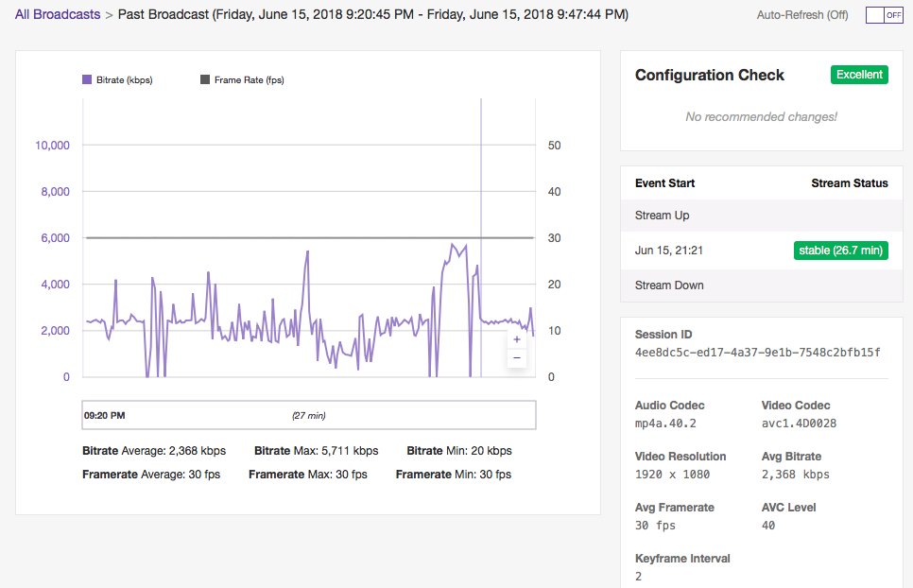Zoom in on the chart with plus button
This screenshot has height=588, width=913.
[x=516, y=339]
